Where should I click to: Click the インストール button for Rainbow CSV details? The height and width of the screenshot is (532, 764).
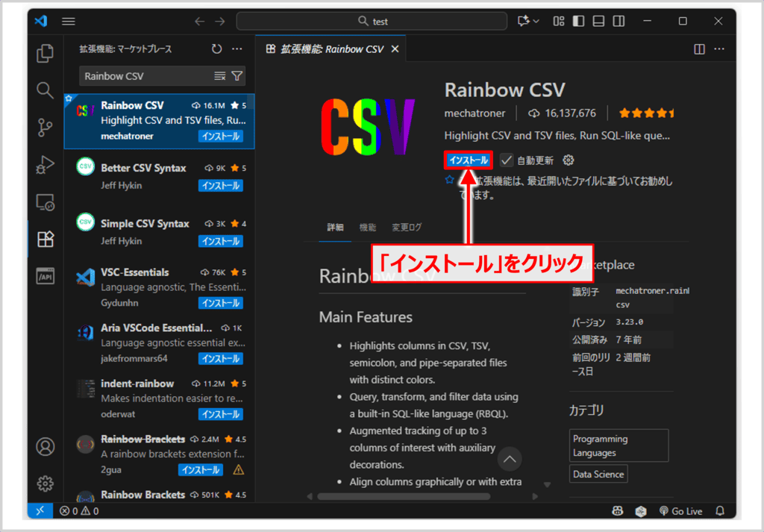tap(469, 160)
